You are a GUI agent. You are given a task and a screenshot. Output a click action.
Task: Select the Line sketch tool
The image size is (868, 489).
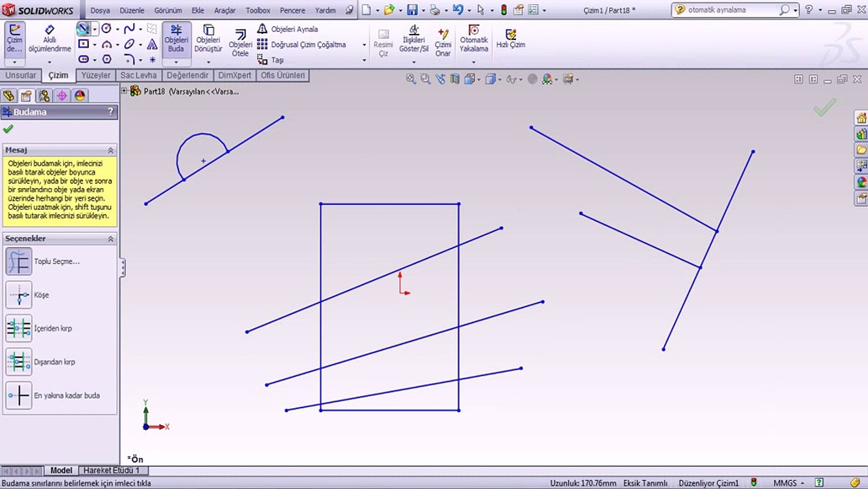[x=83, y=29]
